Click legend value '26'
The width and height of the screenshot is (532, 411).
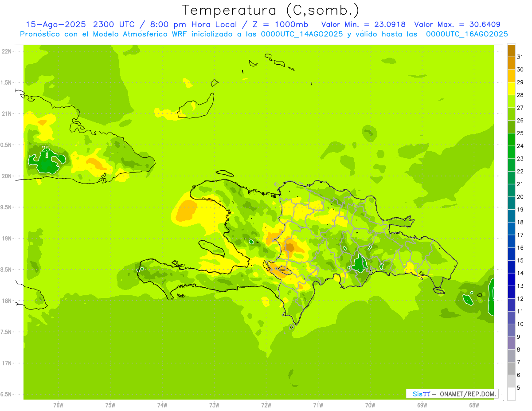point(520,120)
